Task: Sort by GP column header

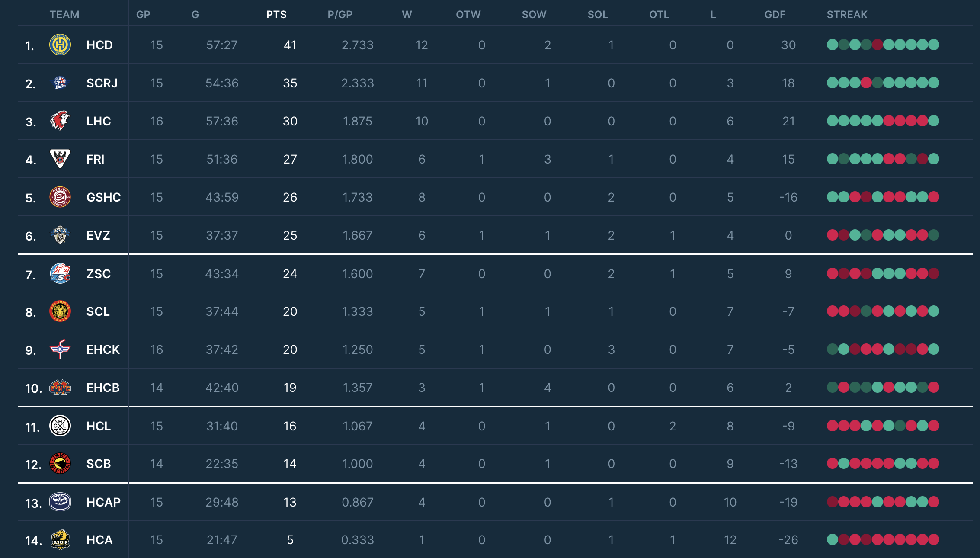Action: [x=143, y=15]
